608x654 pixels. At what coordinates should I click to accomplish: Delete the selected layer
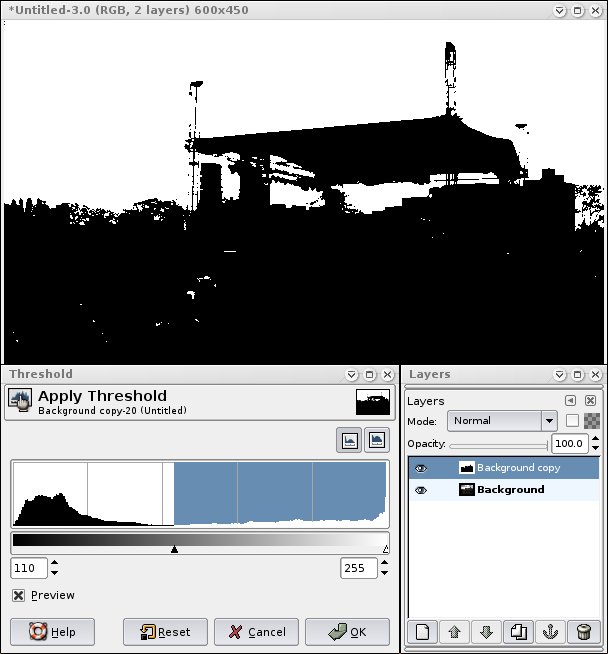(582, 632)
